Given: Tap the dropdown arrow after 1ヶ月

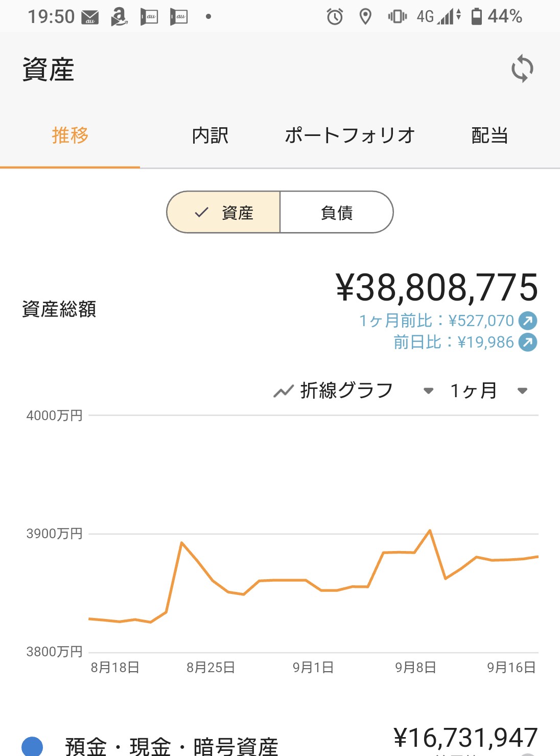Looking at the screenshot, I should point(522,391).
